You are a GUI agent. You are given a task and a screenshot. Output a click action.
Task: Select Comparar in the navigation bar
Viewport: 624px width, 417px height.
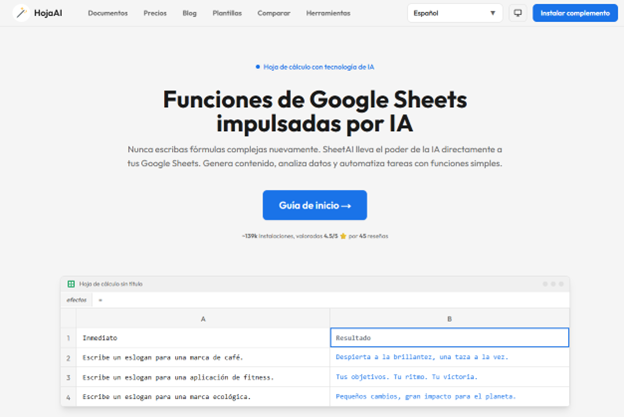coord(274,13)
